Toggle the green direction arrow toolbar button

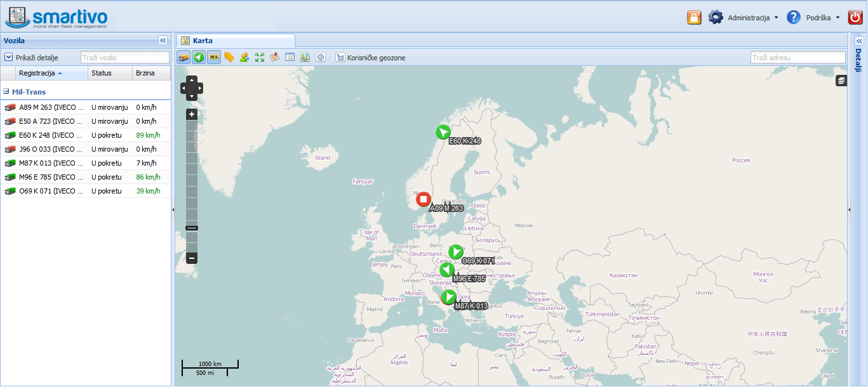point(199,57)
